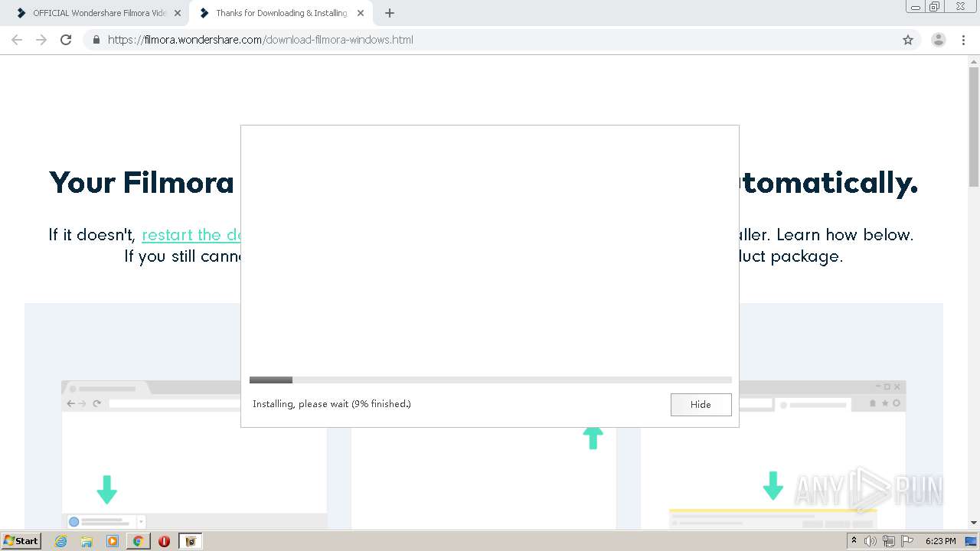The width and height of the screenshot is (980, 551).
Task: Click the address bar URL
Action: point(260,40)
